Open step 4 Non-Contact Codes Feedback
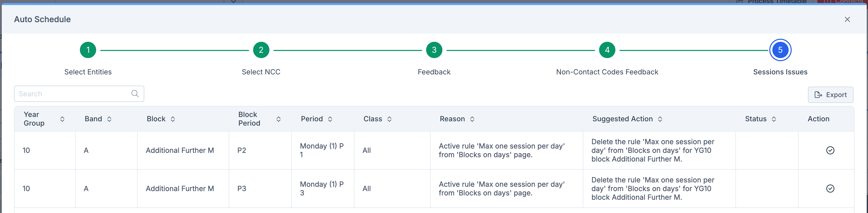 coord(607,50)
